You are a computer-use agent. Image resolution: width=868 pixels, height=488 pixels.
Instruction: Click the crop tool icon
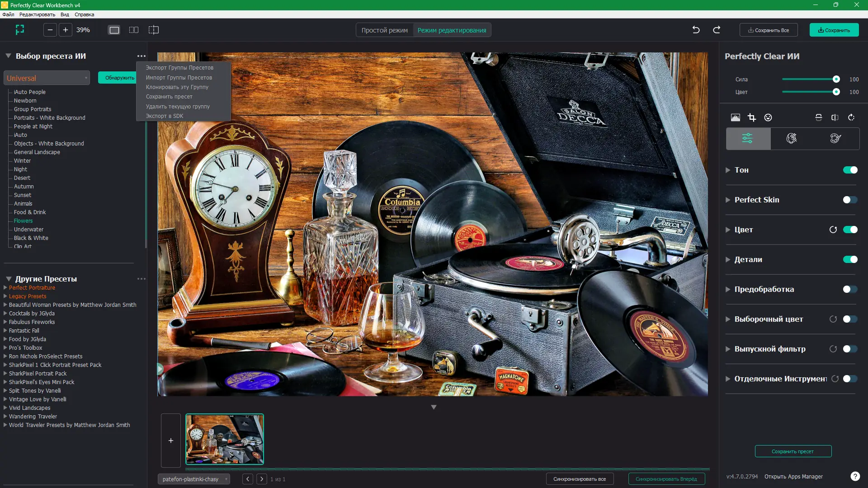click(751, 117)
